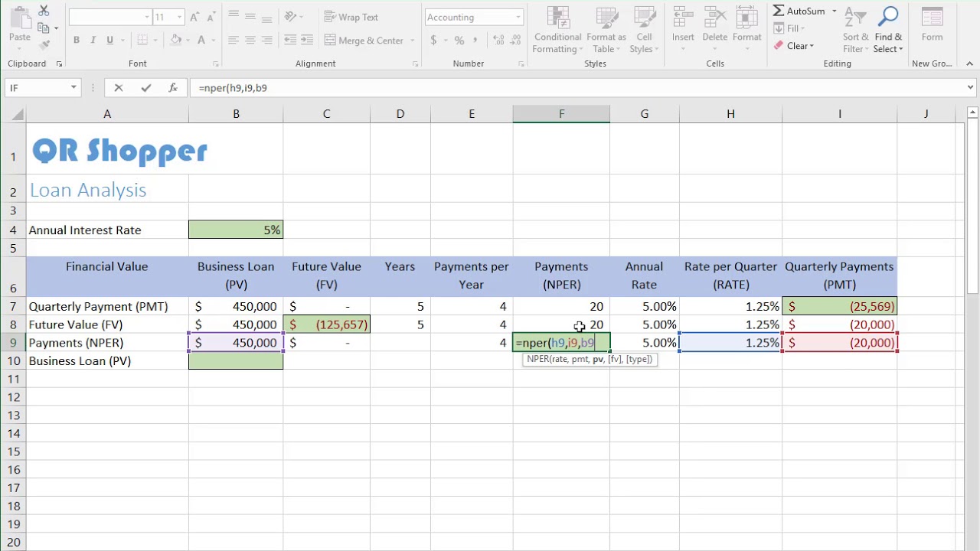Cancel formula entry with X icon

pyautogui.click(x=119, y=88)
